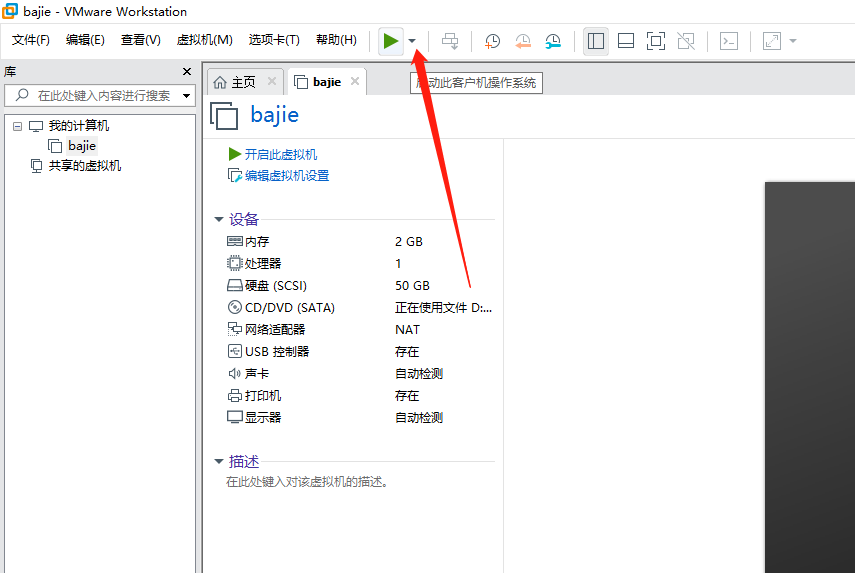Open the 虚拟机(M) menu
Screen dimensions: 855x573
click(x=204, y=40)
